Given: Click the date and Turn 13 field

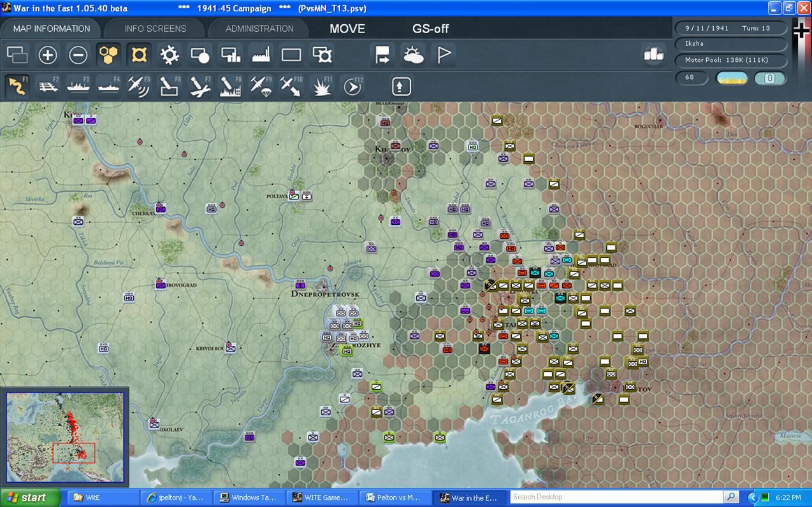Looking at the screenshot, I should (x=731, y=28).
